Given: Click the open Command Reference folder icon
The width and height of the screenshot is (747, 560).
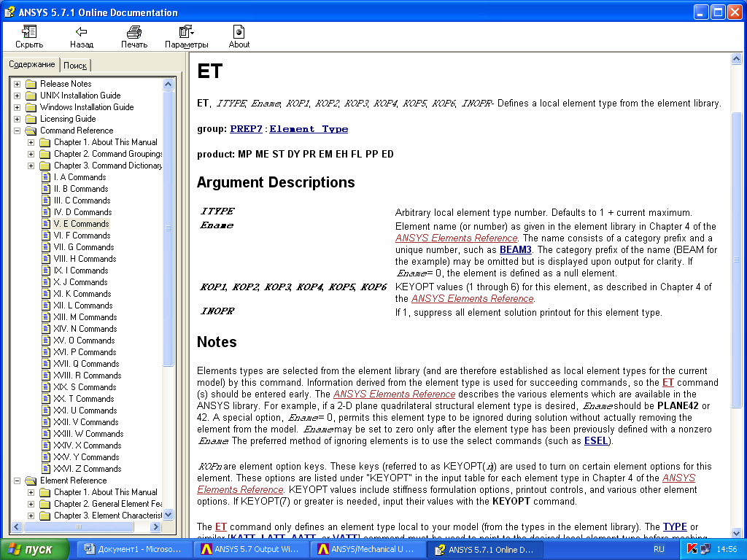Looking at the screenshot, I should (31, 131).
